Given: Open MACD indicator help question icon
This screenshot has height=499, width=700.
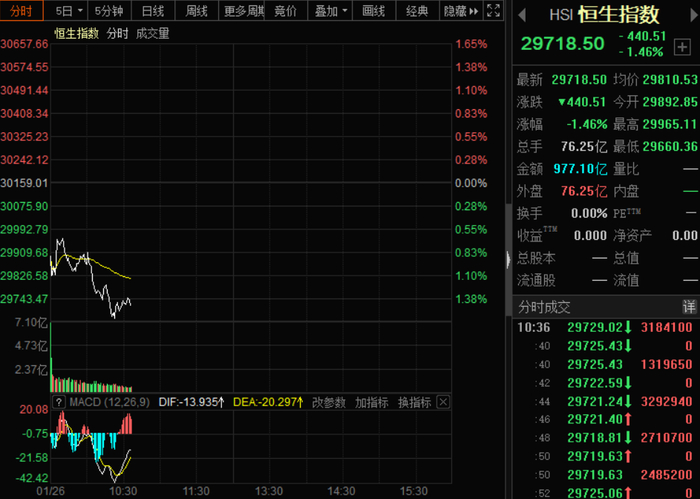Looking at the screenshot, I should pyautogui.click(x=58, y=402).
